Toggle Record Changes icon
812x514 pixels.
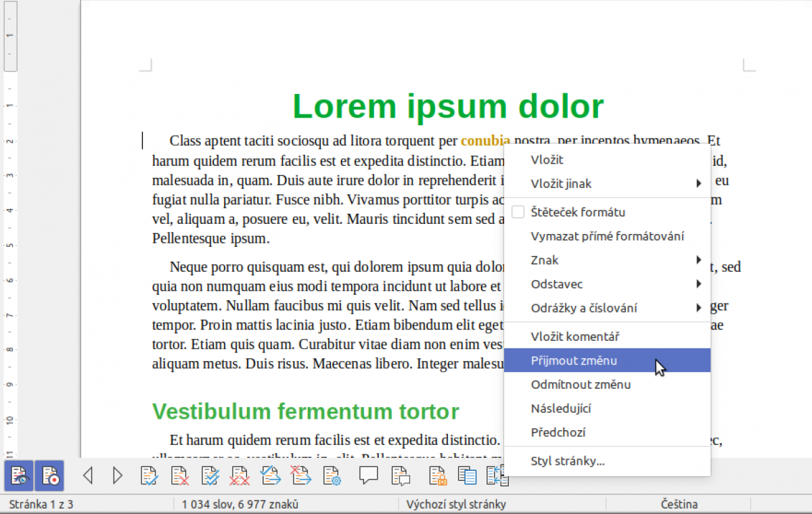(x=49, y=475)
